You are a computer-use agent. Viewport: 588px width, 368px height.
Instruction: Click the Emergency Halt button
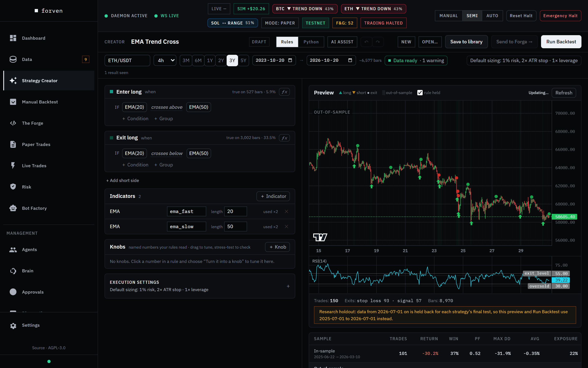click(560, 16)
